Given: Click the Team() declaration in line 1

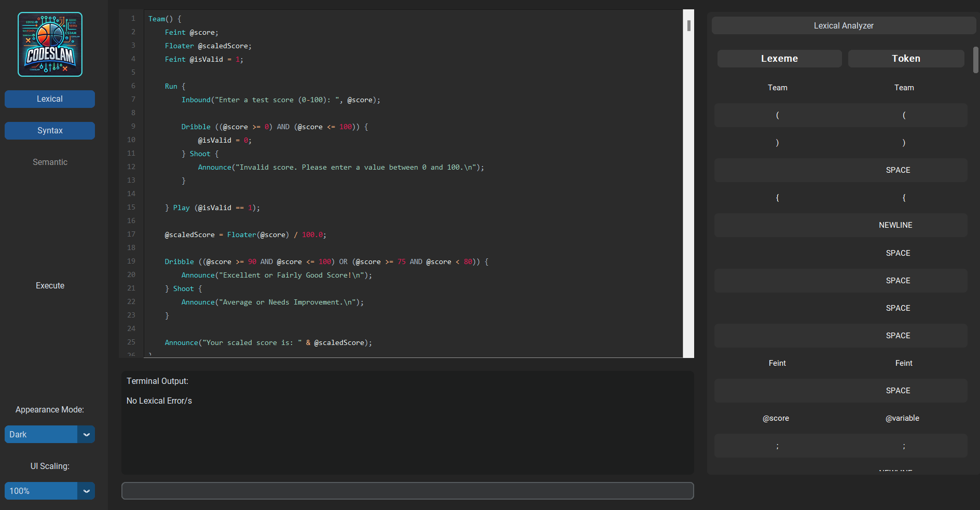Looking at the screenshot, I should point(165,19).
